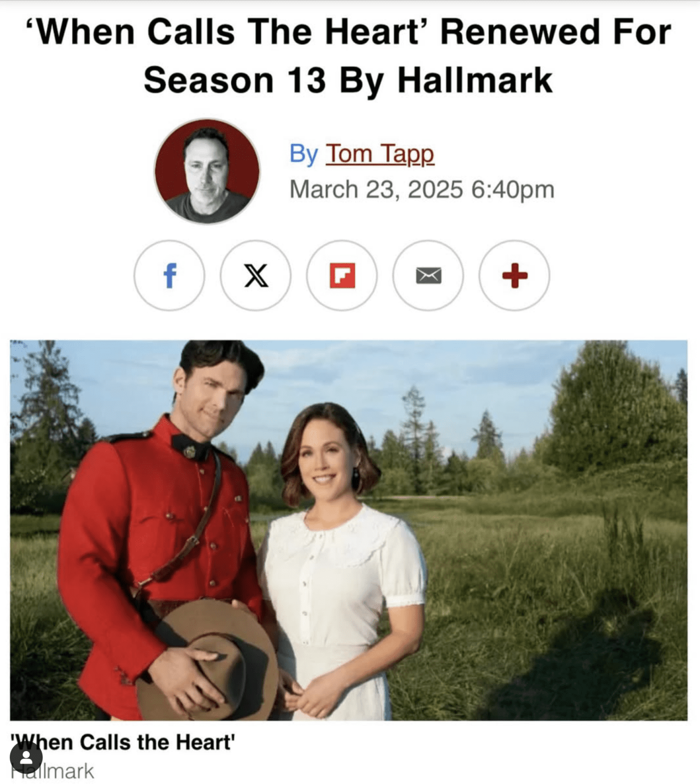Image resolution: width=700 pixels, height=784 pixels.
Task: Click the Hallmark photo credit text
Action: (x=52, y=771)
